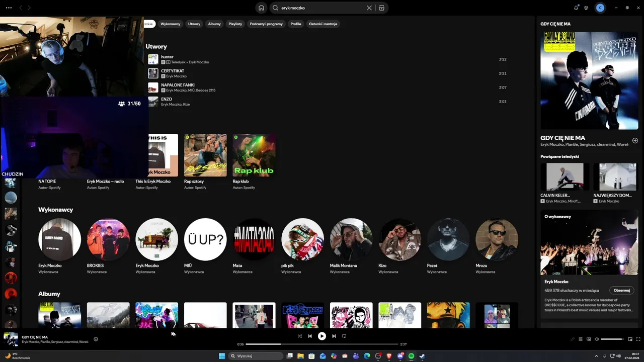Select the Albumy filter tab
Viewport: 644px width, 362px height.
point(214,24)
